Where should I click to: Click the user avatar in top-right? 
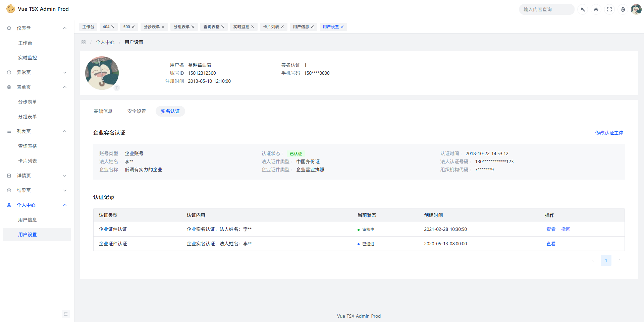tap(636, 9)
